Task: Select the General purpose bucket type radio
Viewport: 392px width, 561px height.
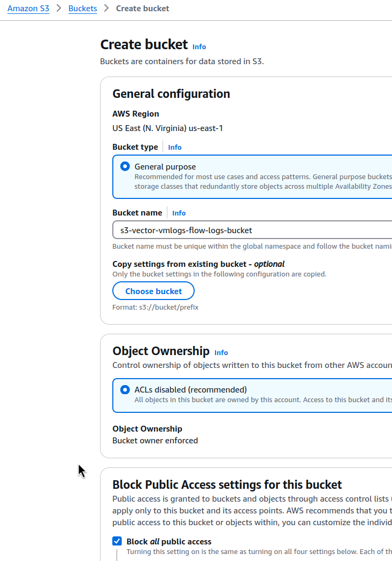Action: click(x=125, y=166)
